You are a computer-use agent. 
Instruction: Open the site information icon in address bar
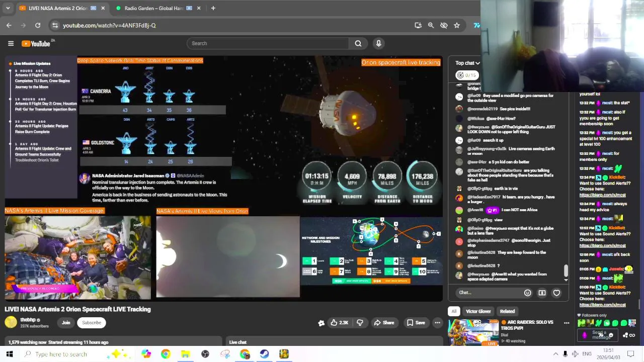coord(55,25)
